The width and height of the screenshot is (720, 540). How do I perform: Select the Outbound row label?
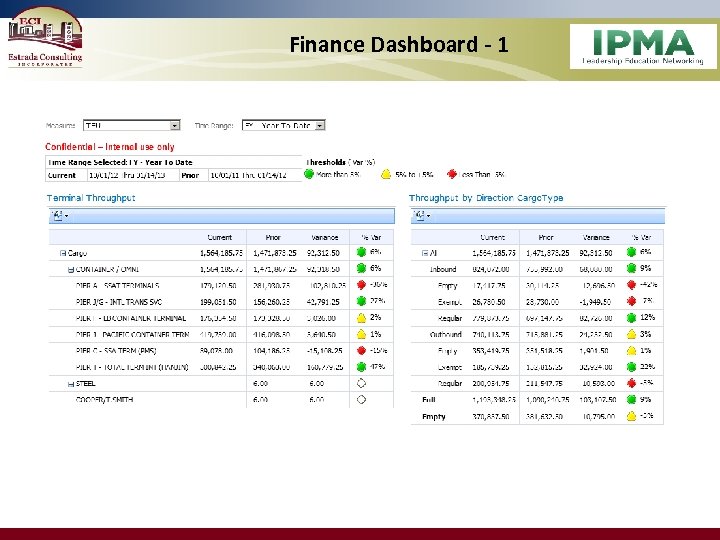(x=445, y=335)
